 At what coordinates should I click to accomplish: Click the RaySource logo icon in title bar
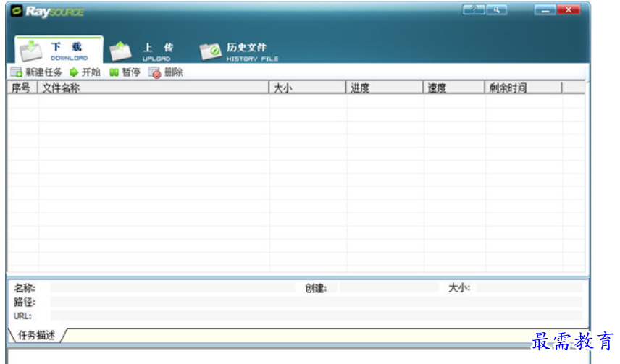pos(17,11)
